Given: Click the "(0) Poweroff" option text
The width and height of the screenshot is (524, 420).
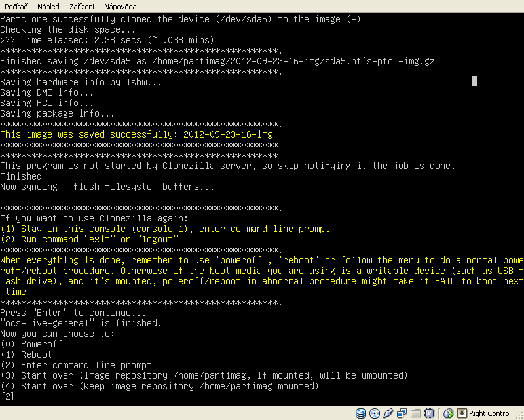Looking at the screenshot, I should [x=31, y=344].
